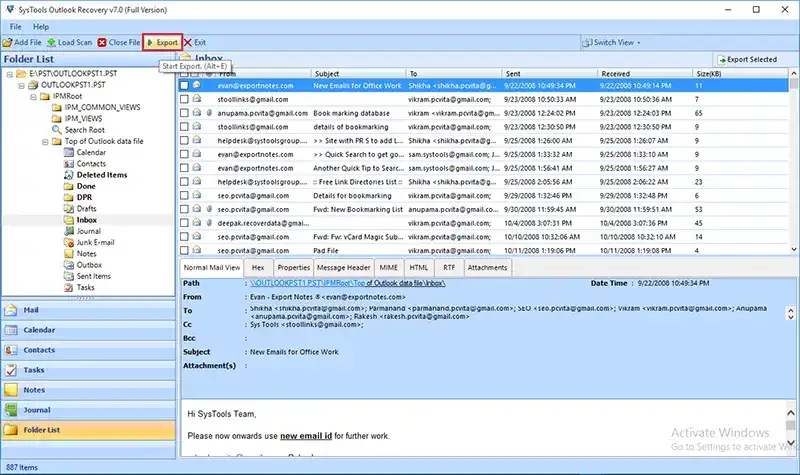Switch to the MIME tab
Screen dimensions: 800x475
[x=389, y=267]
